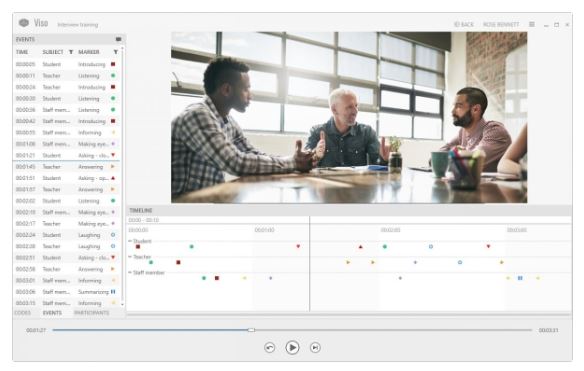Screen dimensions: 584x371
Task: Click purple diamond on Teacher Making eye row
Action: pyautogui.click(x=113, y=223)
